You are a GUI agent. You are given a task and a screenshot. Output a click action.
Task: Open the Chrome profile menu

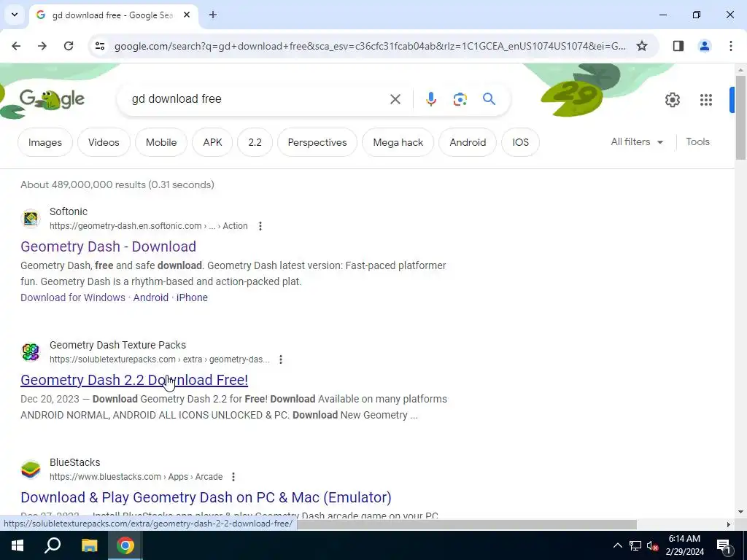coord(705,46)
